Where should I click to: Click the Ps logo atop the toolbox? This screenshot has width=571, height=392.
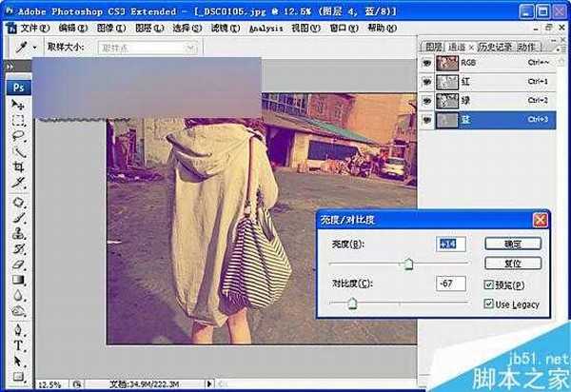point(19,88)
